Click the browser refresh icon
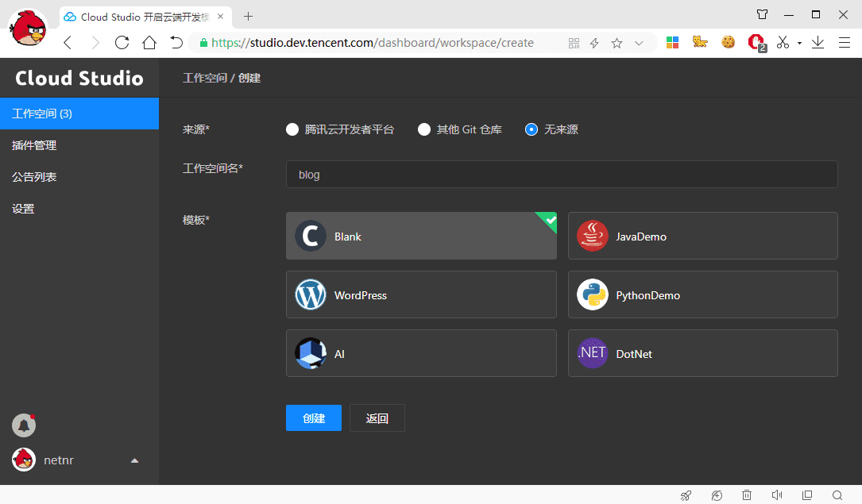The width and height of the screenshot is (862, 504). (122, 43)
